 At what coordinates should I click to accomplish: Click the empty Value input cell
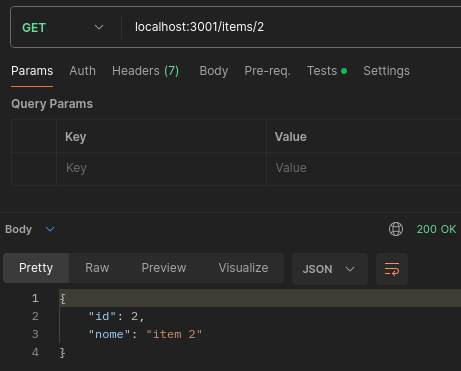(x=364, y=168)
